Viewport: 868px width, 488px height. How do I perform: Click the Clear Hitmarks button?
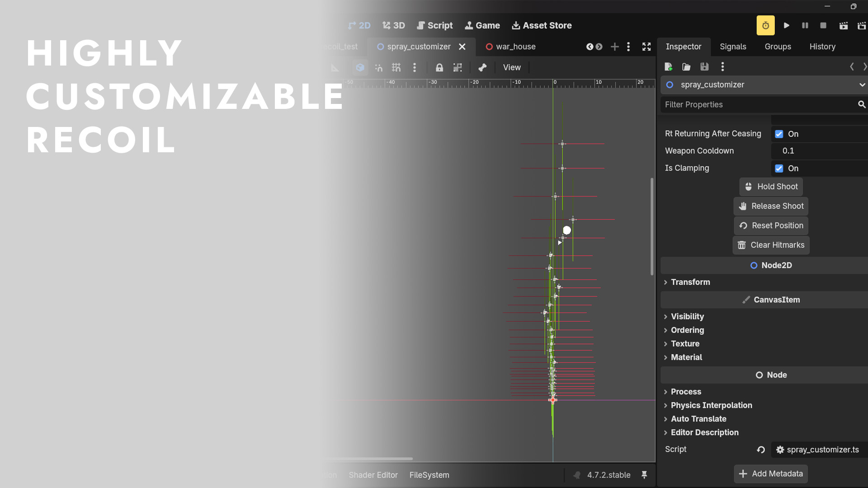tap(771, 245)
